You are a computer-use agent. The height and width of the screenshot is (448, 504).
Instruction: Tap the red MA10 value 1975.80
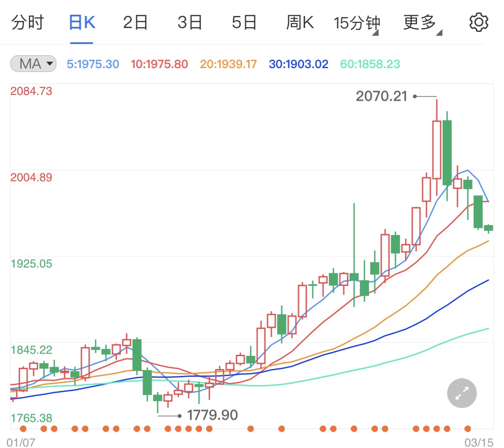click(159, 63)
